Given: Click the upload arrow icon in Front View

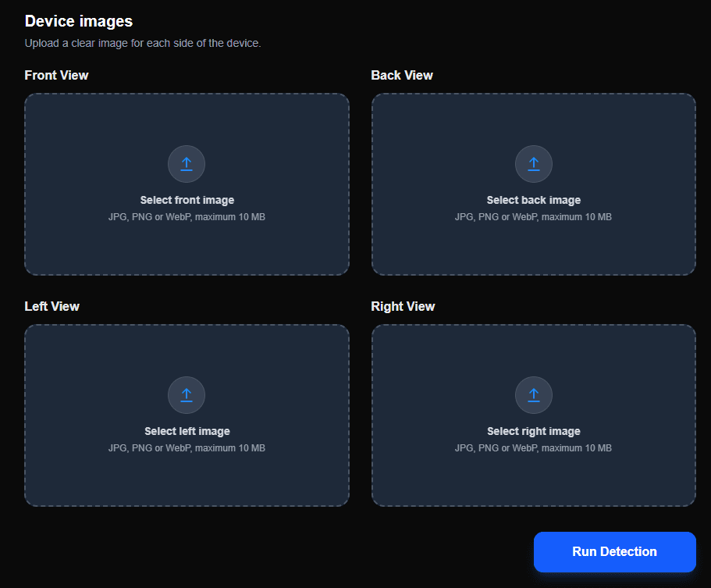Looking at the screenshot, I should coord(187,164).
